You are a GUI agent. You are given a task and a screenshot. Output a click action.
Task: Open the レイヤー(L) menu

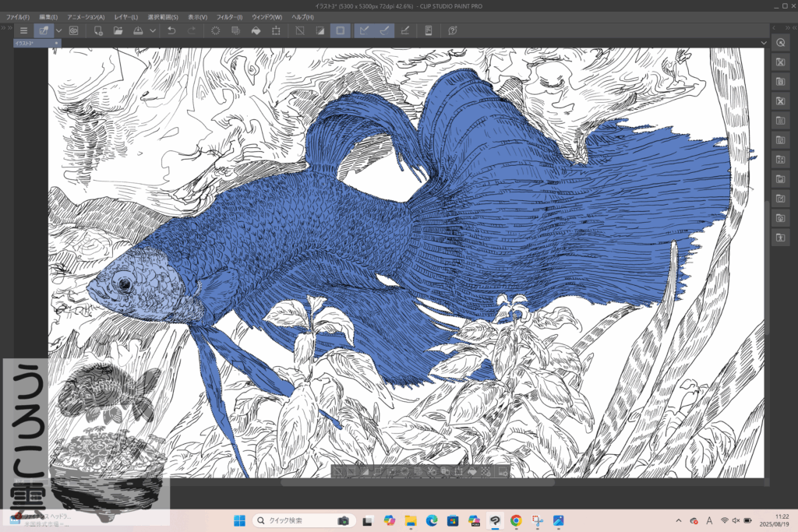pyautogui.click(x=125, y=16)
